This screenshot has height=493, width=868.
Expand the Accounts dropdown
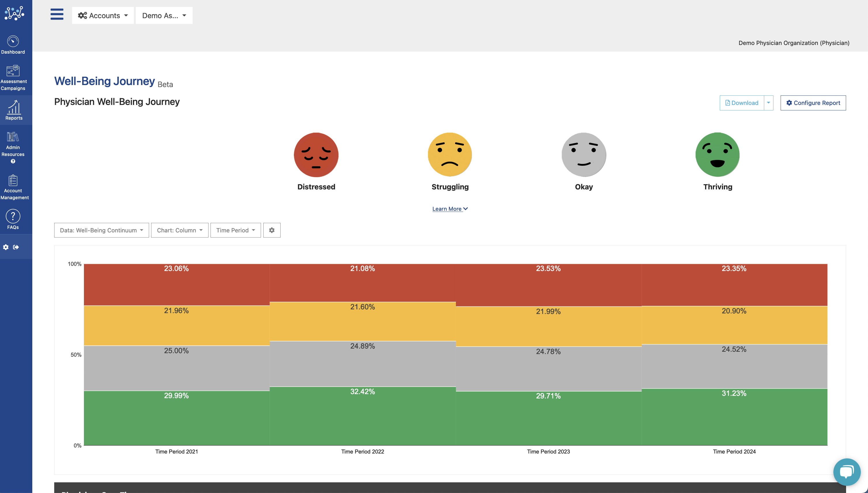click(103, 16)
